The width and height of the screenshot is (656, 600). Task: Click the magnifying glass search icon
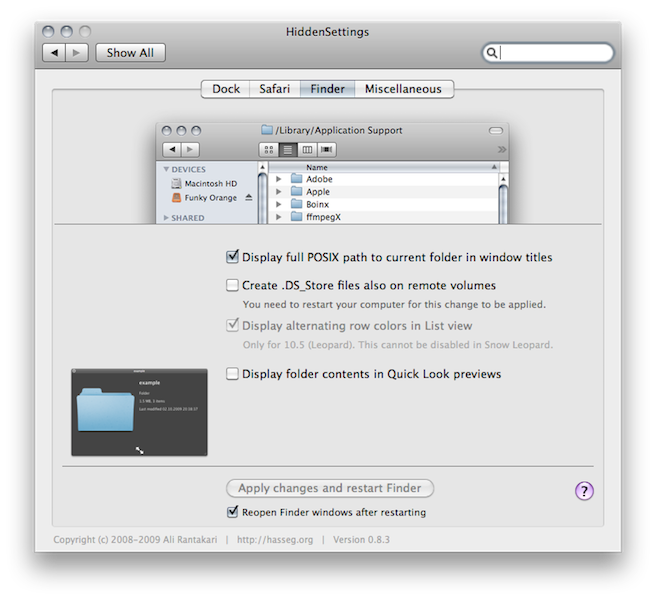click(x=492, y=53)
